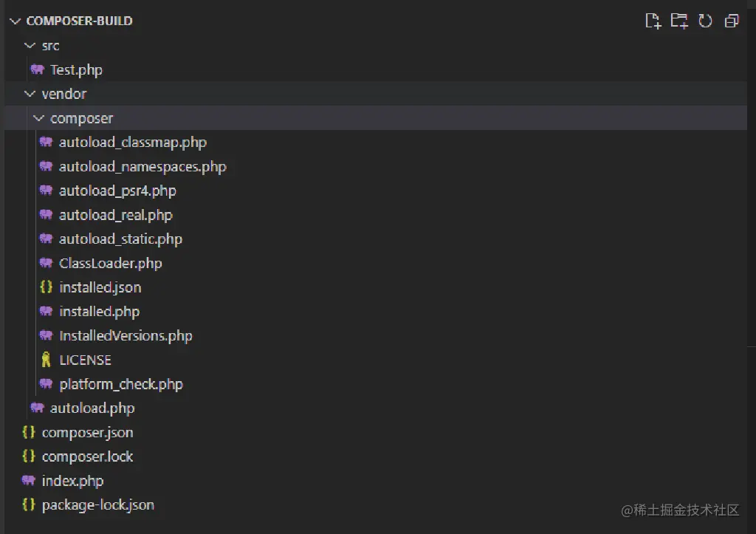Select composer.json file
The image size is (756, 534).
point(87,432)
